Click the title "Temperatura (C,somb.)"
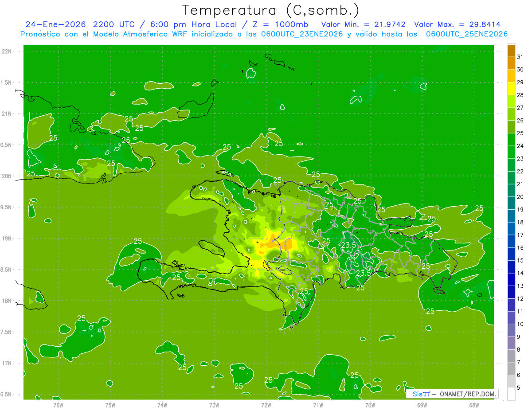Image resolution: width=532 pixels, height=411 pixels. (x=270, y=11)
